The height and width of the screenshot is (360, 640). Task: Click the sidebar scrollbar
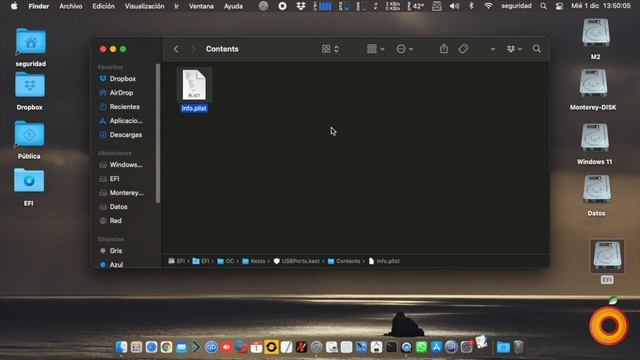coord(158,133)
